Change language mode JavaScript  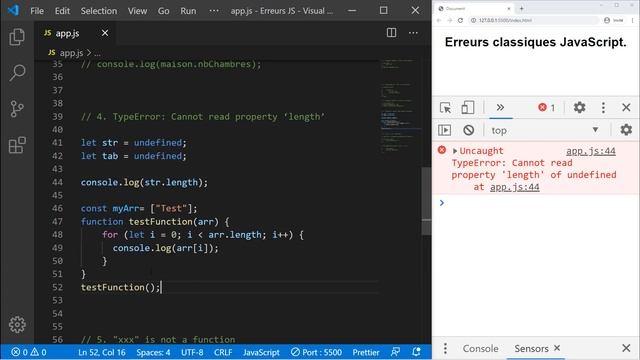point(261,352)
